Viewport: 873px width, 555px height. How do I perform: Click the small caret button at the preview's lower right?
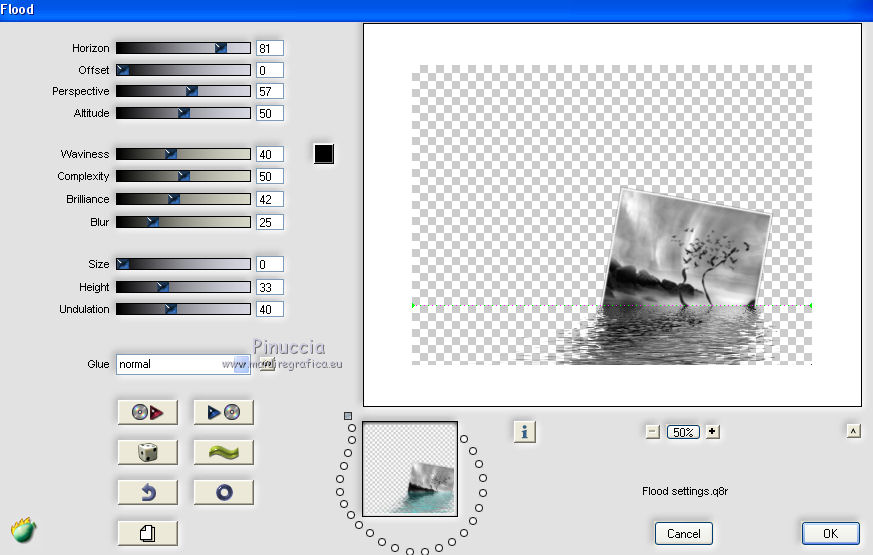click(x=854, y=431)
